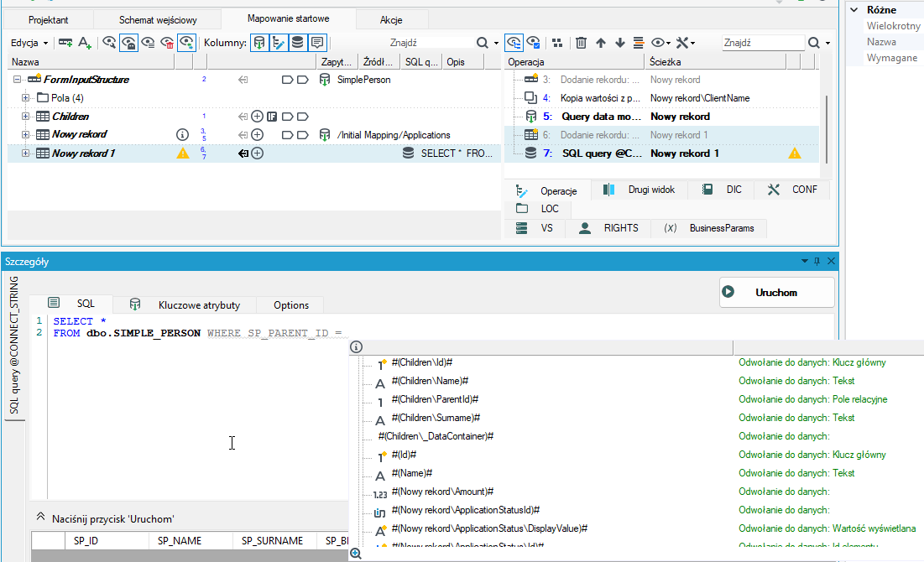Toggle the database SQL query column button
924x562 pixels.
tap(298, 43)
